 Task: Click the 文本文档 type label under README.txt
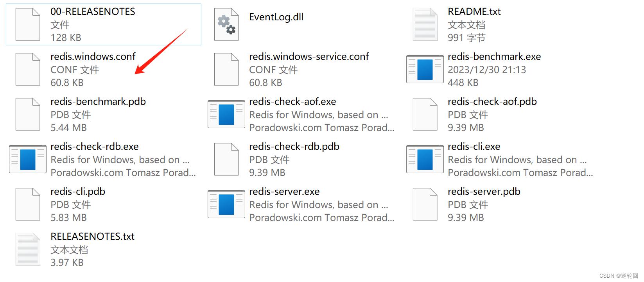[x=466, y=25]
